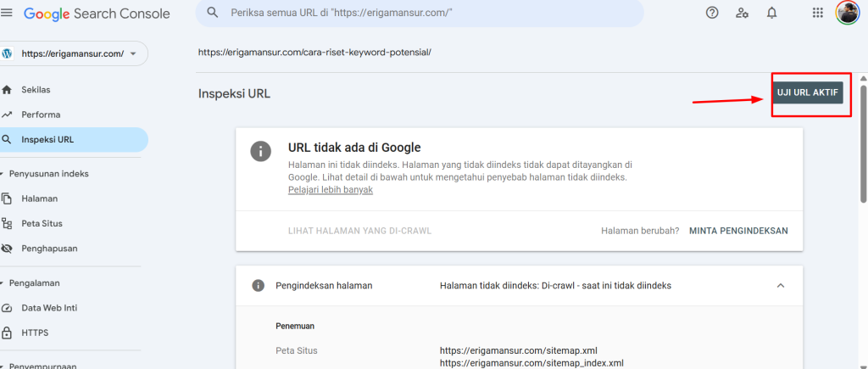Open the property selector dropdown
This screenshot has width=868, height=369.
pos(75,53)
